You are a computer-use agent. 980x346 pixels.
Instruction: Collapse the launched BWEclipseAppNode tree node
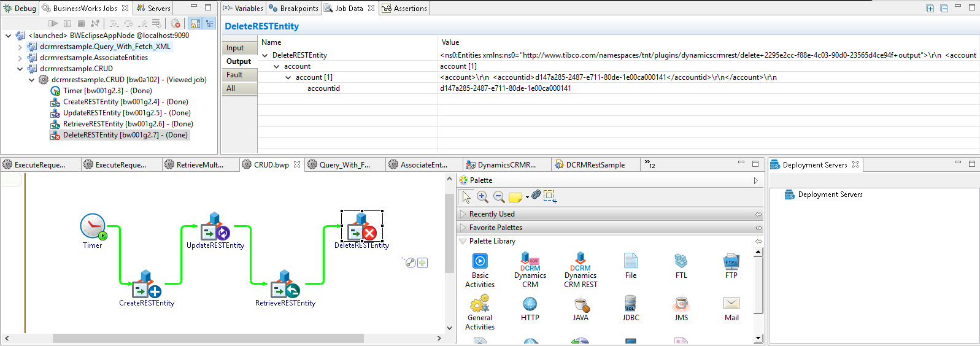8,36
